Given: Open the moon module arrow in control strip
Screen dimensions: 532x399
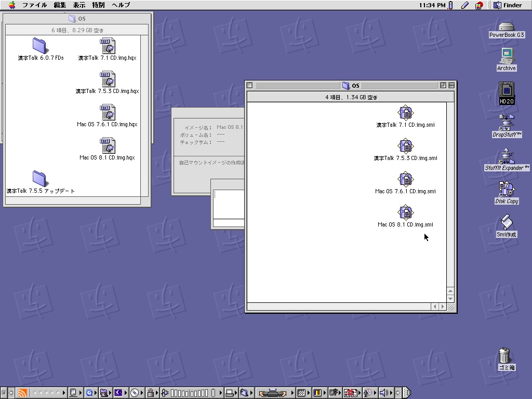Looking at the screenshot, I should click(125, 393).
